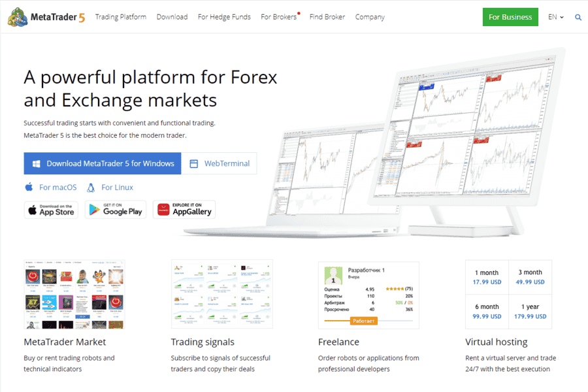The image size is (588, 392).
Task: Click the WebTerminal window icon
Action: tap(193, 163)
